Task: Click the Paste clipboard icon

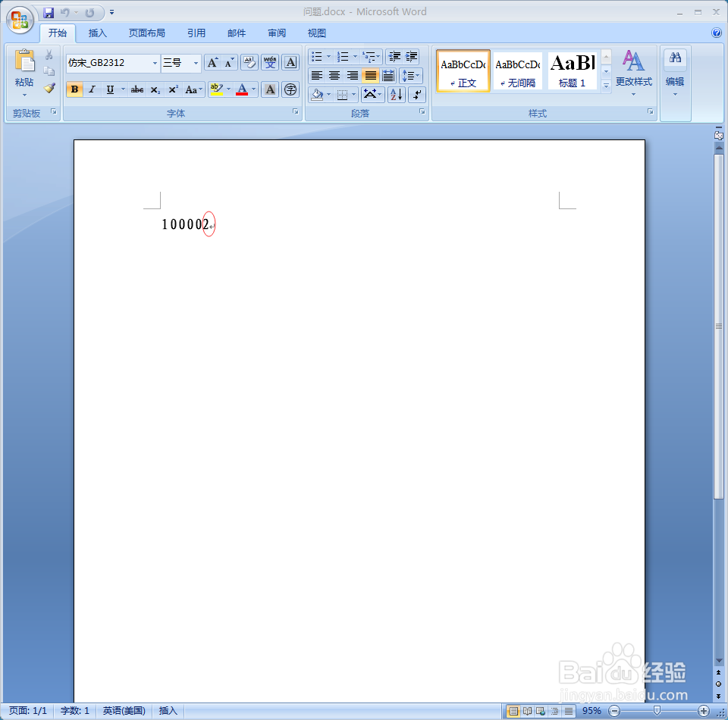Action: click(24, 61)
